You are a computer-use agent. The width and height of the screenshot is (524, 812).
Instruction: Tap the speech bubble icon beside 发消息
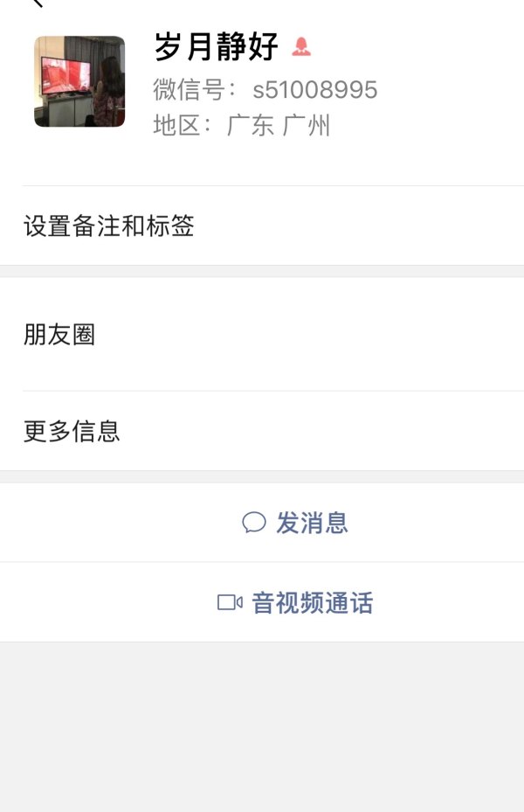point(253,523)
